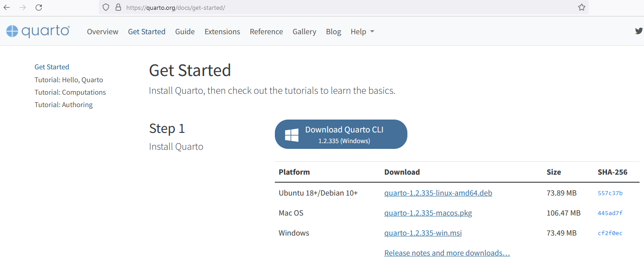Click the Size column header
644x264 pixels.
554,172
